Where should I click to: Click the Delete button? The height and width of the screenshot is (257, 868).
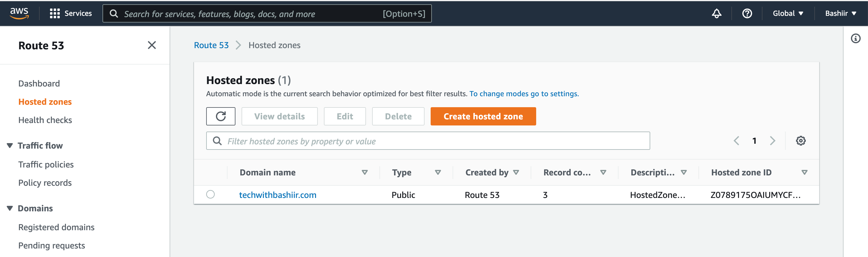click(x=398, y=116)
